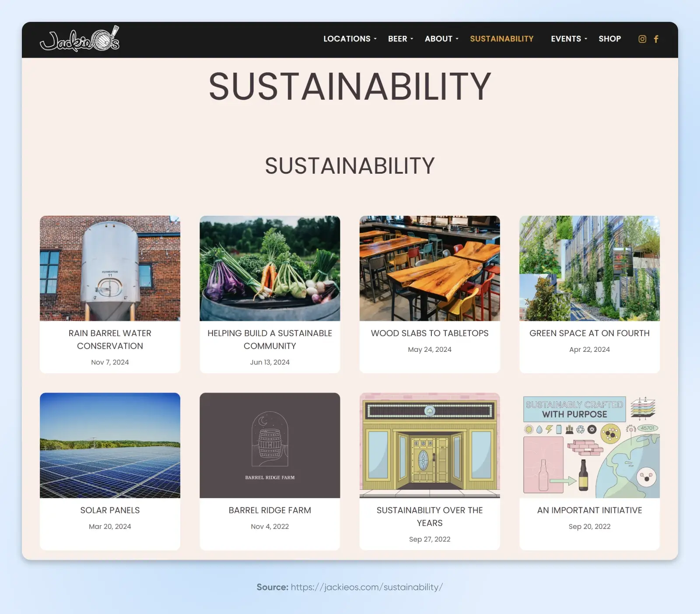Select the Sustainability nav item
This screenshot has width=700, height=614.
(x=501, y=39)
